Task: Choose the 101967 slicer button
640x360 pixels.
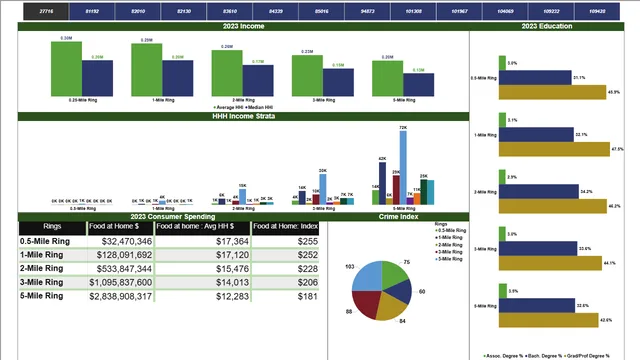Action: pyautogui.click(x=460, y=11)
